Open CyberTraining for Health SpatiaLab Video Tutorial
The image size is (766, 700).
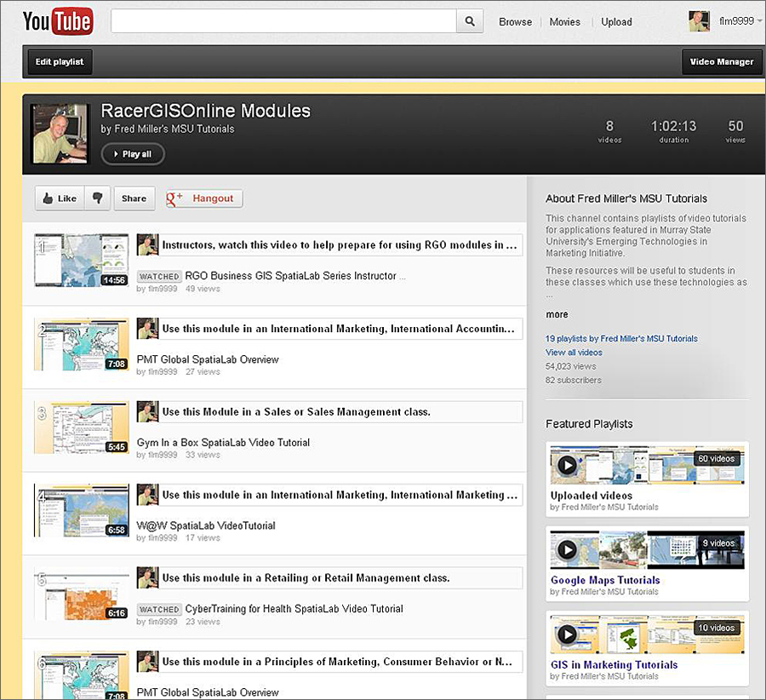pos(294,609)
